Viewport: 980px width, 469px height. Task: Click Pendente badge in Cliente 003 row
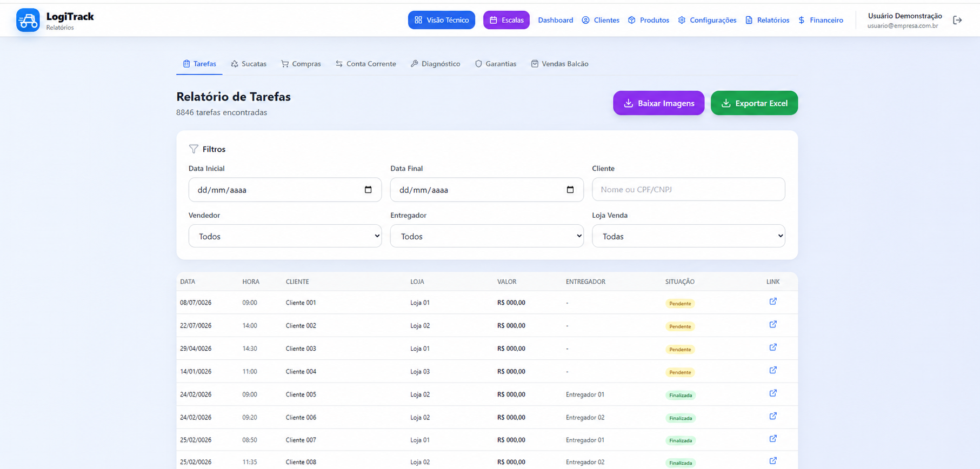tap(680, 350)
